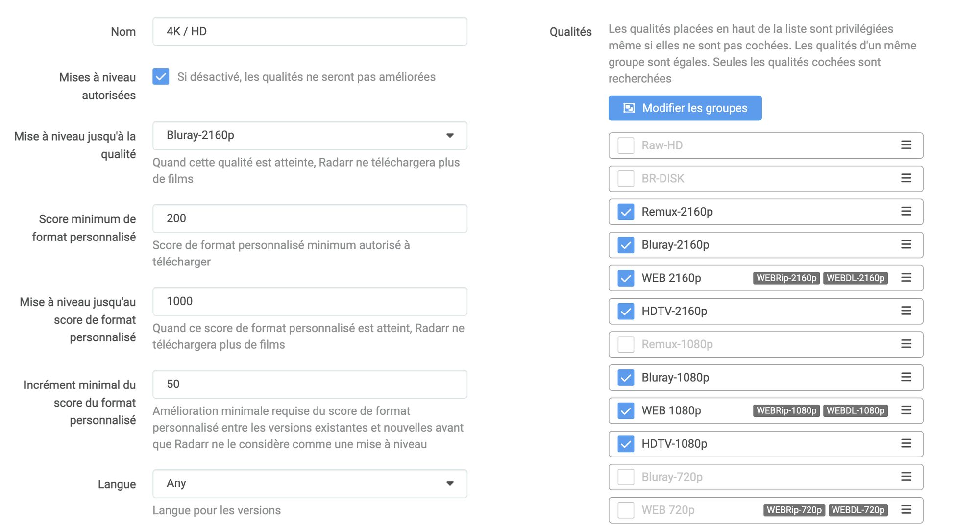Click the Nom field containing 4K / HD
The width and height of the screenshot is (980, 529).
click(x=310, y=32)
